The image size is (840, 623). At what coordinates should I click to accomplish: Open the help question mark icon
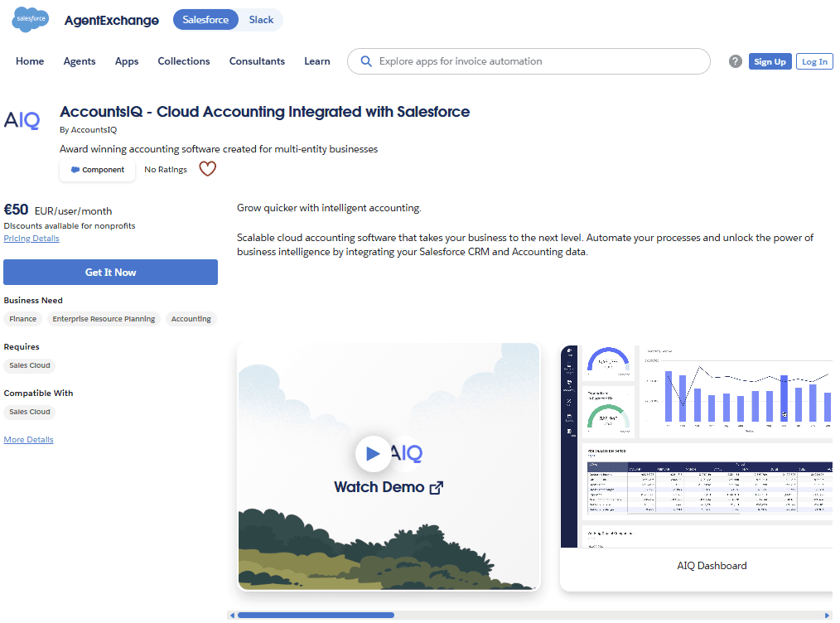click(735, 61)
